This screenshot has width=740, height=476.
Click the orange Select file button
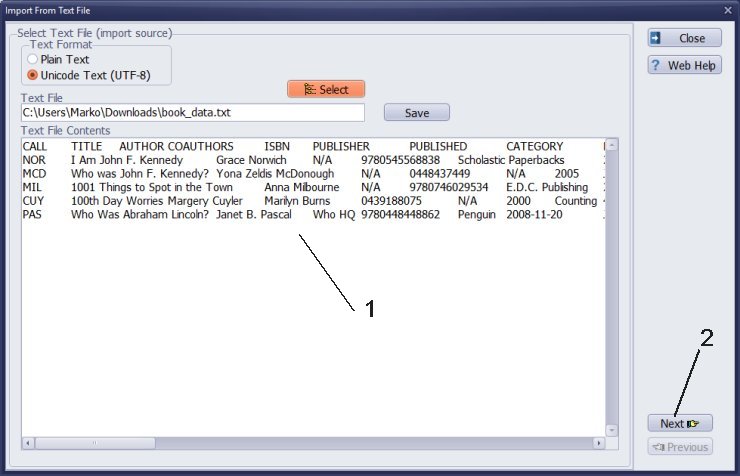[326, 89]
